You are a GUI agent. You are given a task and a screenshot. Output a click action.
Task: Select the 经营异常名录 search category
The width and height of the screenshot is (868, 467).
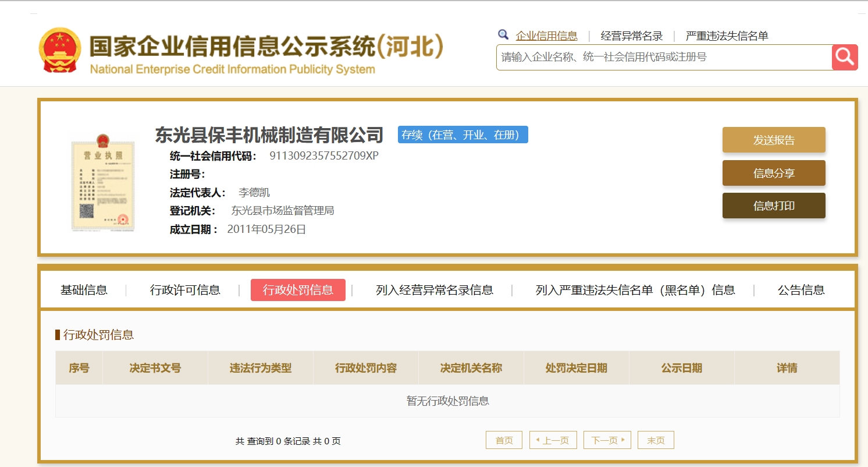(x=632, y=36)
